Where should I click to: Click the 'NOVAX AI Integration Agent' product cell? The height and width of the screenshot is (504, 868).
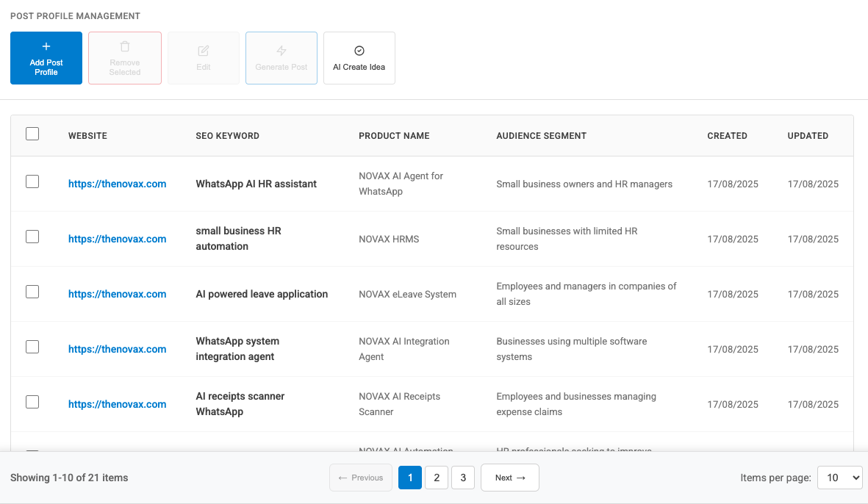(x=404, y=349)
